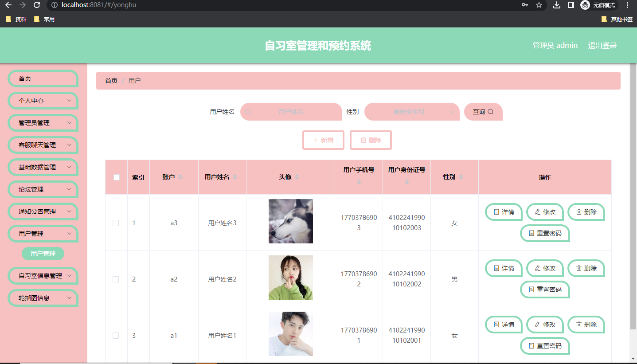Open 其他书签 bookmarks folder

[x=617, y=19]
